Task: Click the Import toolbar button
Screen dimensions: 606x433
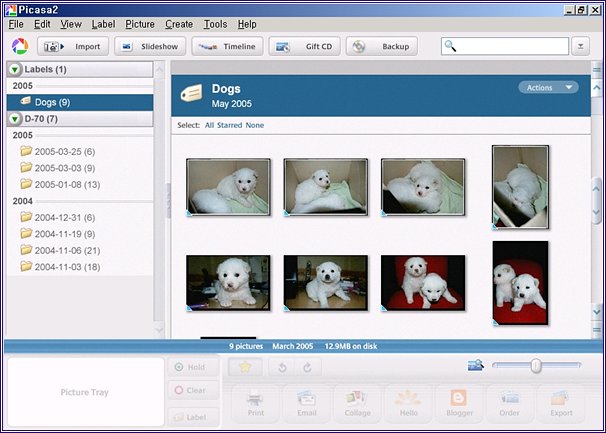Action: click(x=73, y=46)
